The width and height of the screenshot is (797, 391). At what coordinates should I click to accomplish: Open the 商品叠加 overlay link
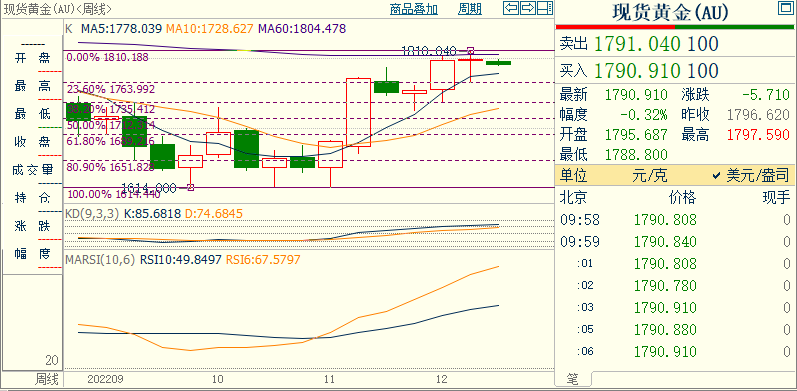tap(413, 9)
